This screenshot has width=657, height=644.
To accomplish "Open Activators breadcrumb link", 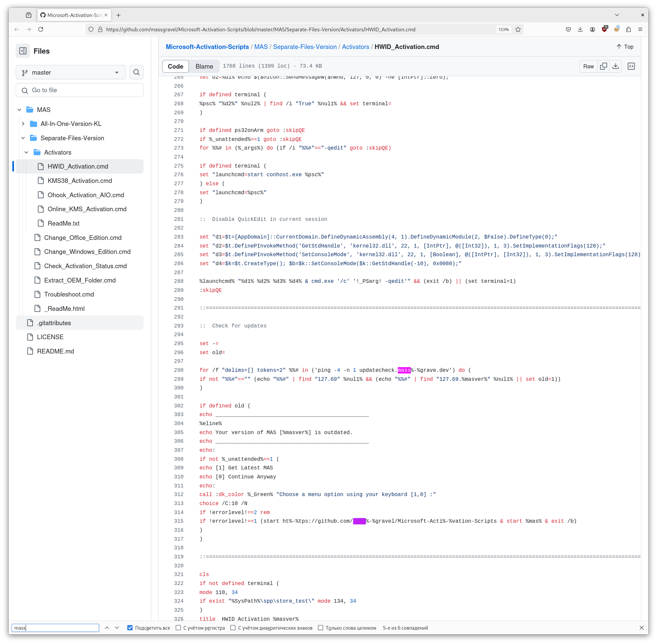I will [x=355, y=47].
